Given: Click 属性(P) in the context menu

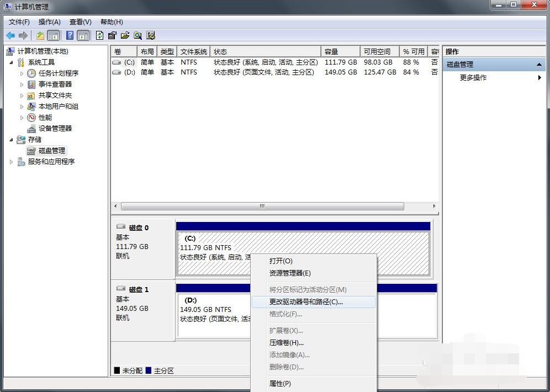Looking at the screenshot, I should coord(279,384).
